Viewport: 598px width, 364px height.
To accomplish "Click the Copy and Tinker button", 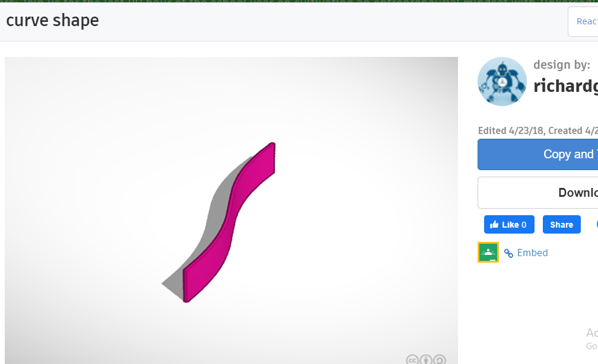I will coord(537,154).
